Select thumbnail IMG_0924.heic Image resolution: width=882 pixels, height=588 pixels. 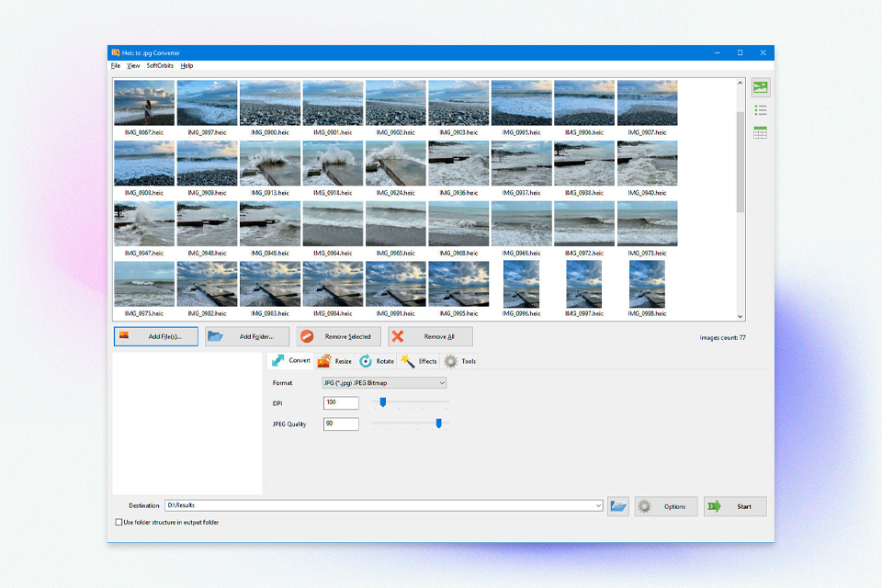point(396,164)
